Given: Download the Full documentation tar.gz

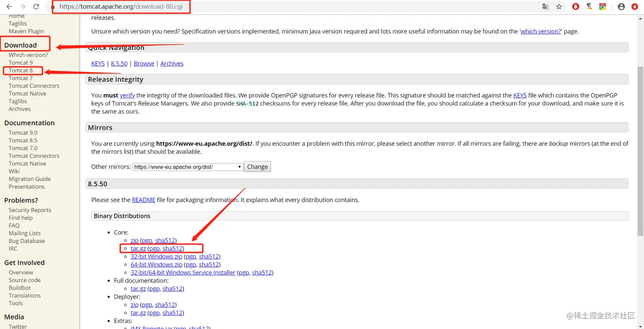Looking at the screenshot, I should (138, 289).
